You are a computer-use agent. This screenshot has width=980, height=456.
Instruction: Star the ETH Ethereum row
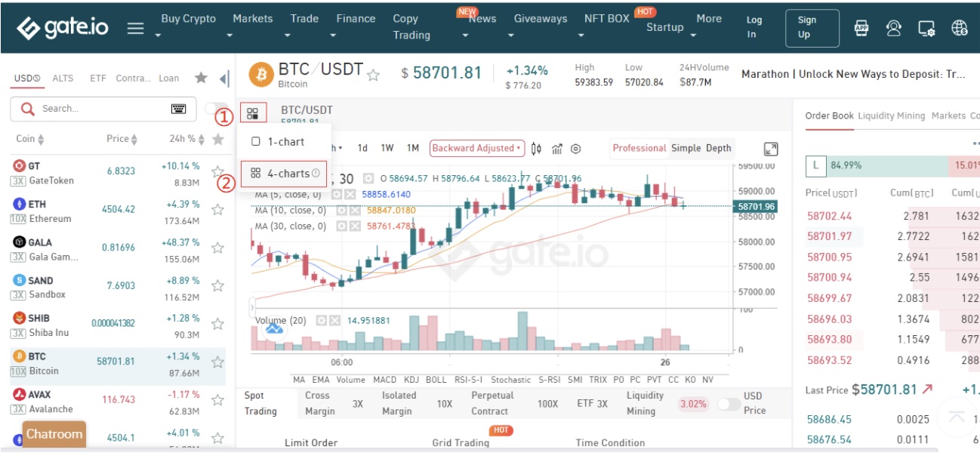217,211
